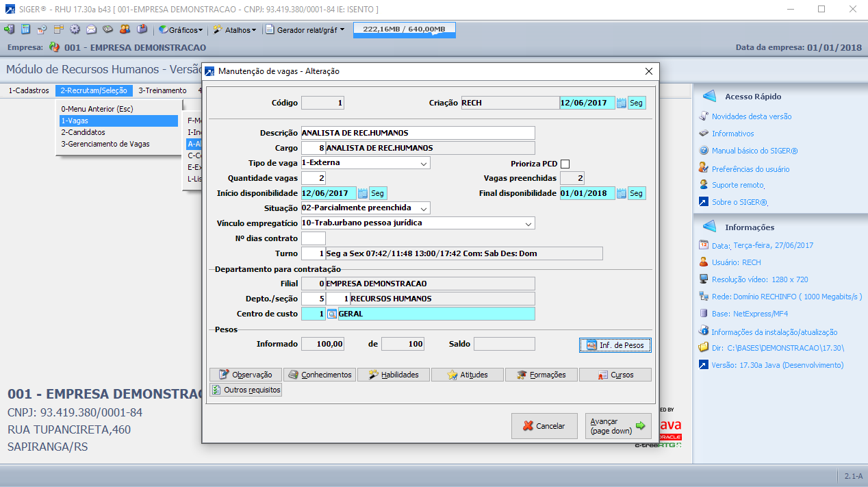Click the Descrição text field
This screenshot has height=487, width=868.
418,133
